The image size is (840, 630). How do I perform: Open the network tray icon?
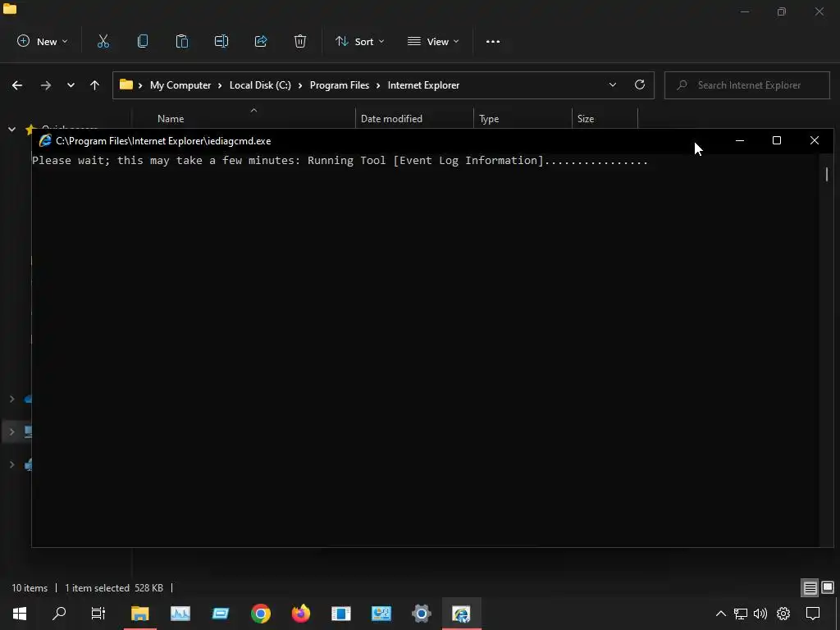[x=741, y=614]
